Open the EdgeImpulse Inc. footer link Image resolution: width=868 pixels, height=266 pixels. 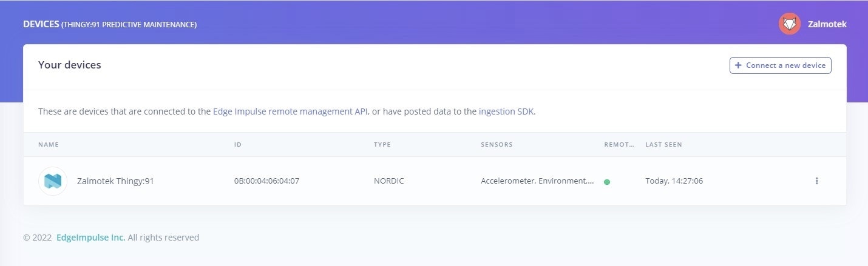(91, 238)
